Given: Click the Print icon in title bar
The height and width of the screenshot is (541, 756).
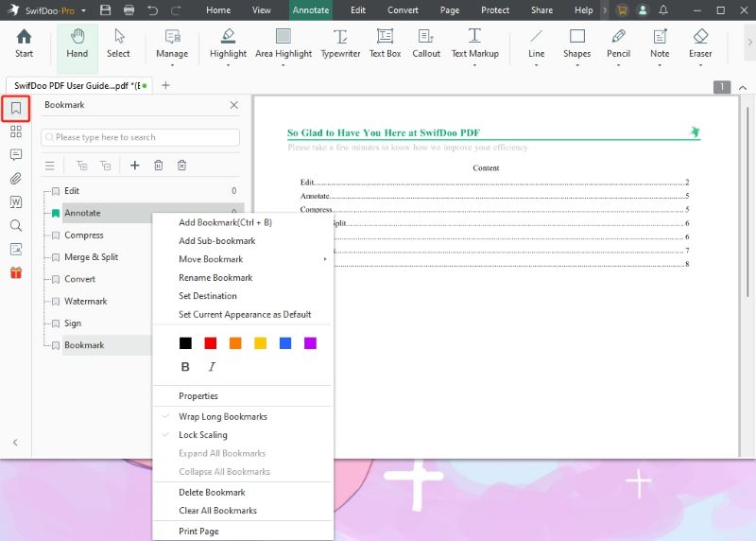Looking at the screenshot, I should click(x=129, y=10).
